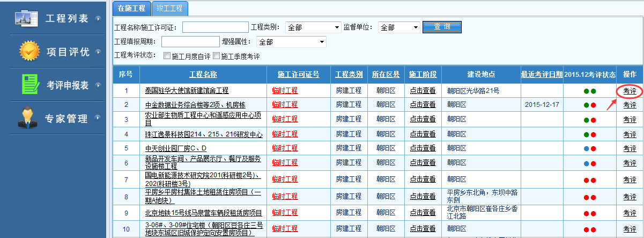Screen dimensions: 644x238
Task: Click the 工程名称/施工许可证 input field
Action: tap(214, 27)
